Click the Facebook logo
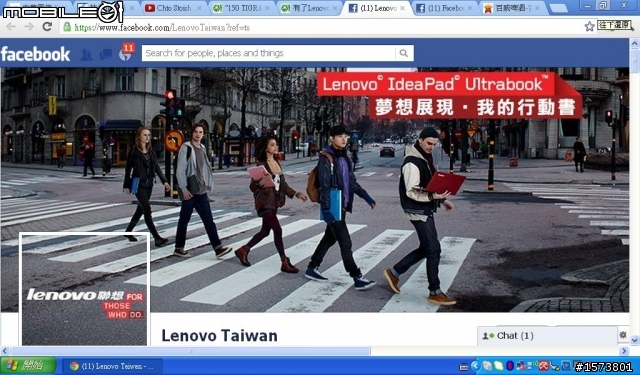Screen dimensions: 640x375 pyautogui.click(x=36, y=54)
